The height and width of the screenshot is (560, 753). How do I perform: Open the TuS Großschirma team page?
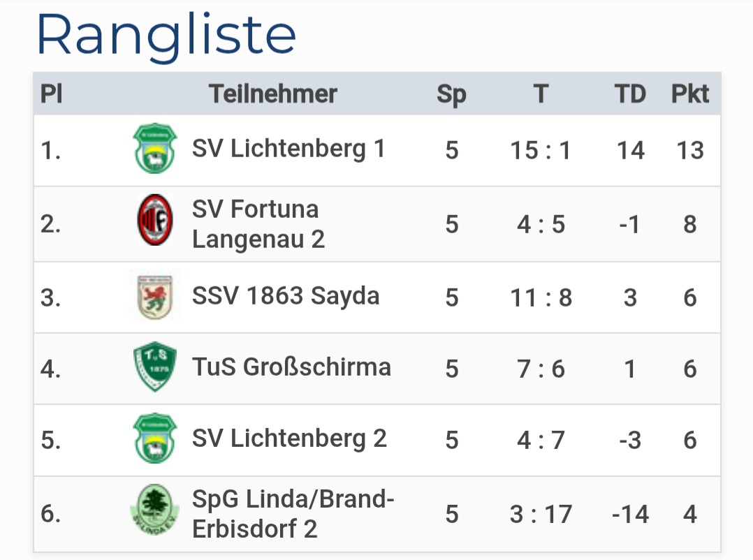coord(291,367)
